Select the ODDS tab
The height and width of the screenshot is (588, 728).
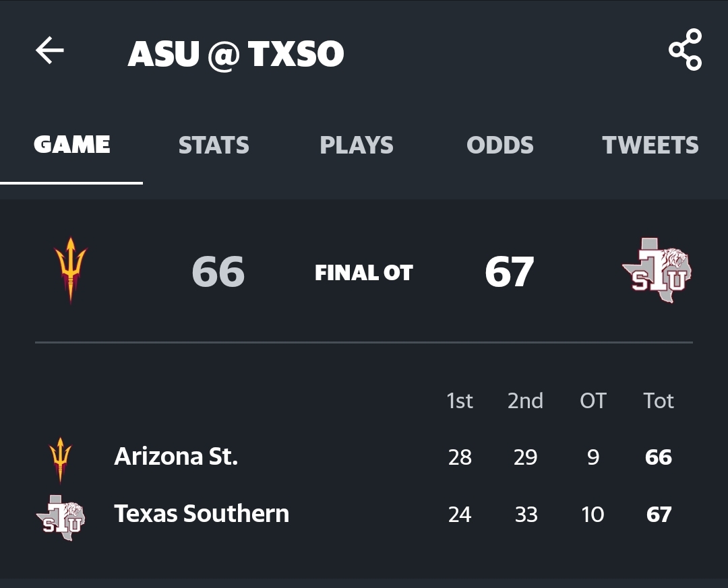499,145
